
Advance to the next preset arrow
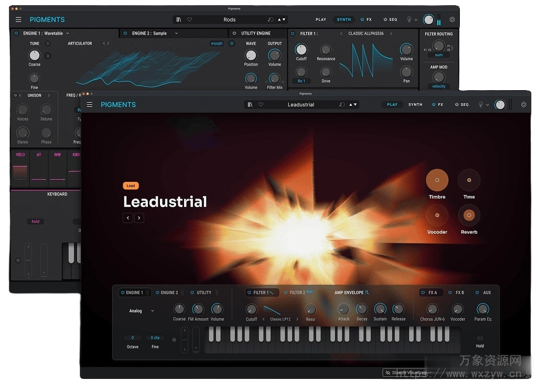[x=139, y=218]
